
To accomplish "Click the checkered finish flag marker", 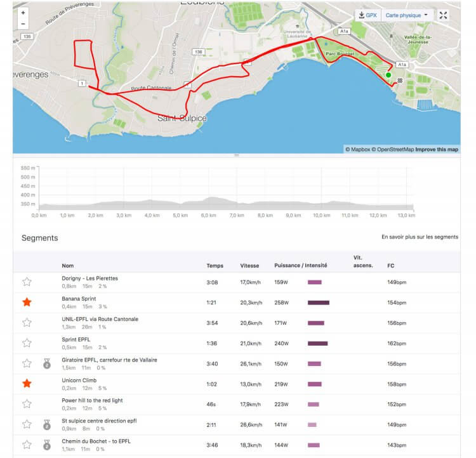I will [400, 81].
